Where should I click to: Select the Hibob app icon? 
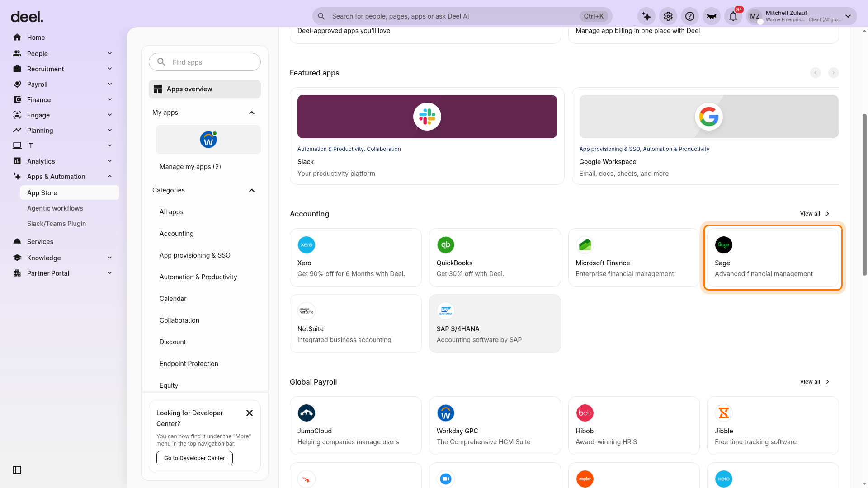[585, 413]
